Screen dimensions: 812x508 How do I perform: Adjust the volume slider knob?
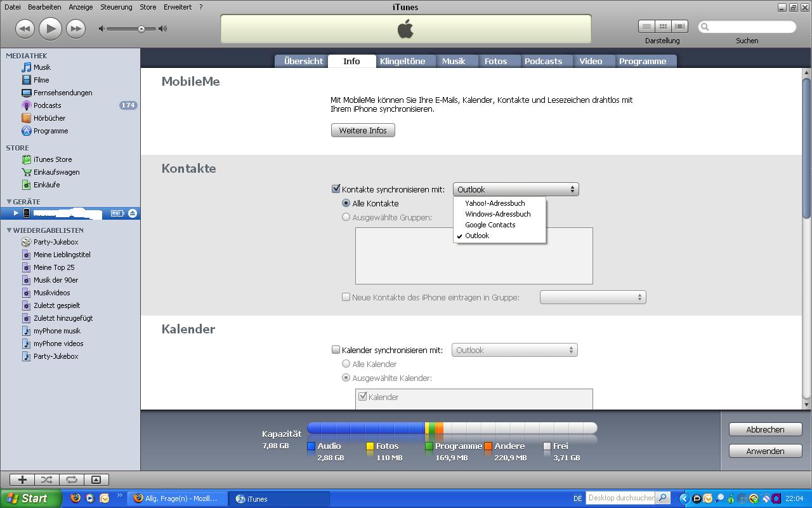click(x=141, y=29)
